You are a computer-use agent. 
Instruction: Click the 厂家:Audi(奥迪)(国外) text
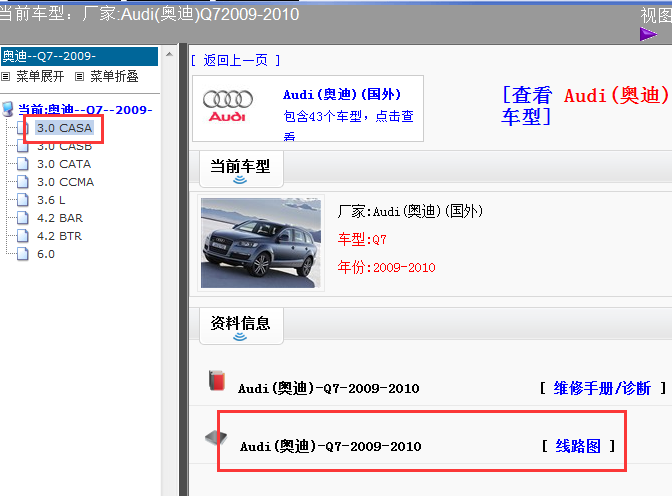410,211
